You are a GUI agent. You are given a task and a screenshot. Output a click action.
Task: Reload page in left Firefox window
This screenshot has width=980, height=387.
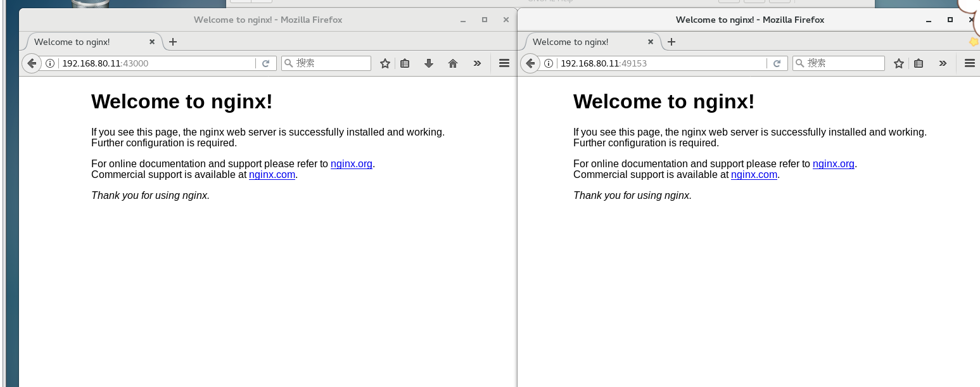[266, 63]
